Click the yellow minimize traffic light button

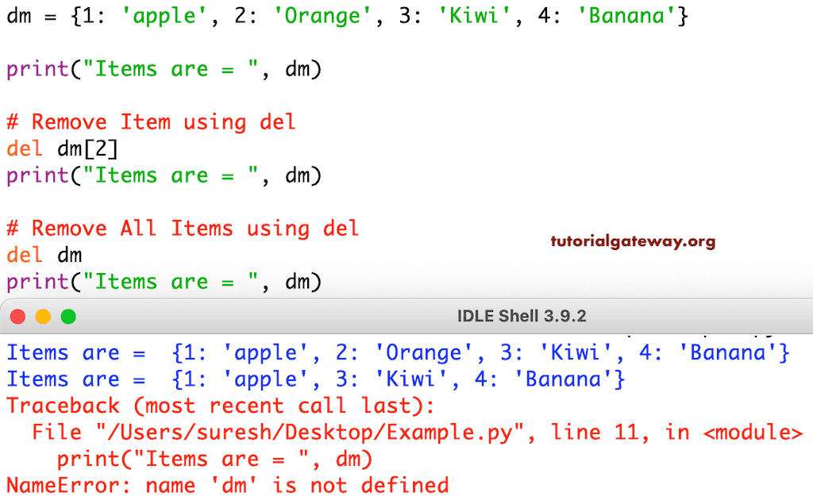(x=43, y=316)
